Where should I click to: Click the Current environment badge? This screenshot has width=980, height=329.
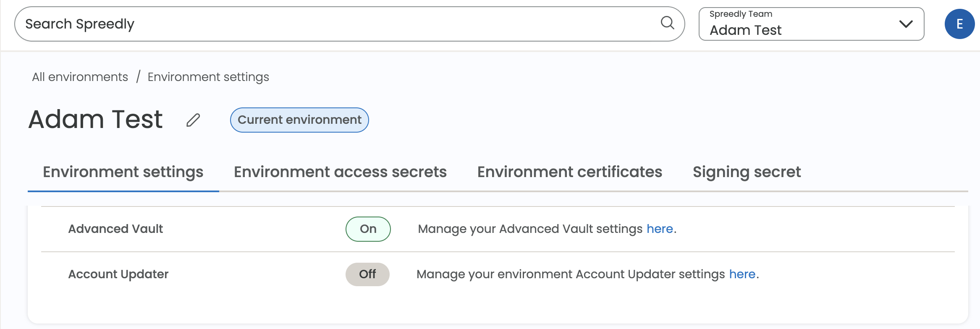pyautogui.click(x=299, y=120)
